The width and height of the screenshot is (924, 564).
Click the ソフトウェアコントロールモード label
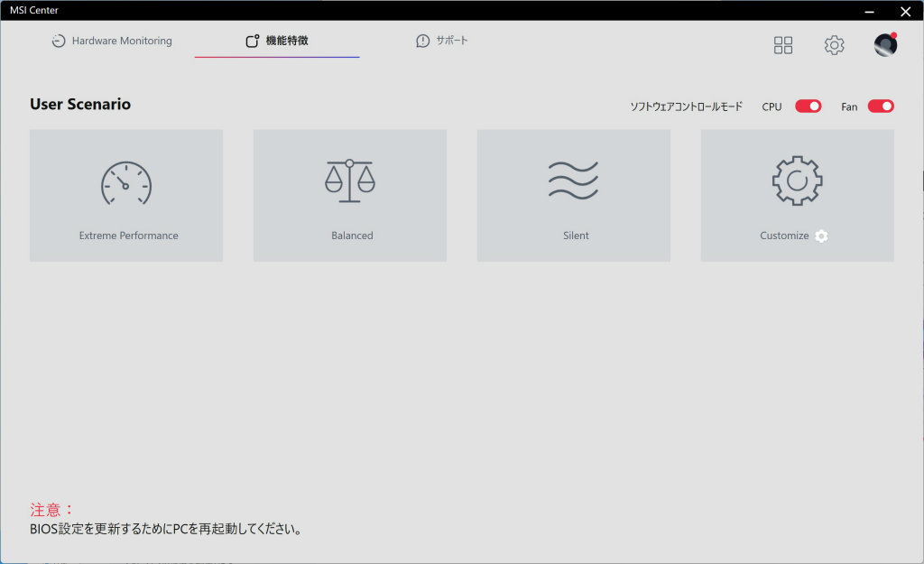(x=687, y=106)
